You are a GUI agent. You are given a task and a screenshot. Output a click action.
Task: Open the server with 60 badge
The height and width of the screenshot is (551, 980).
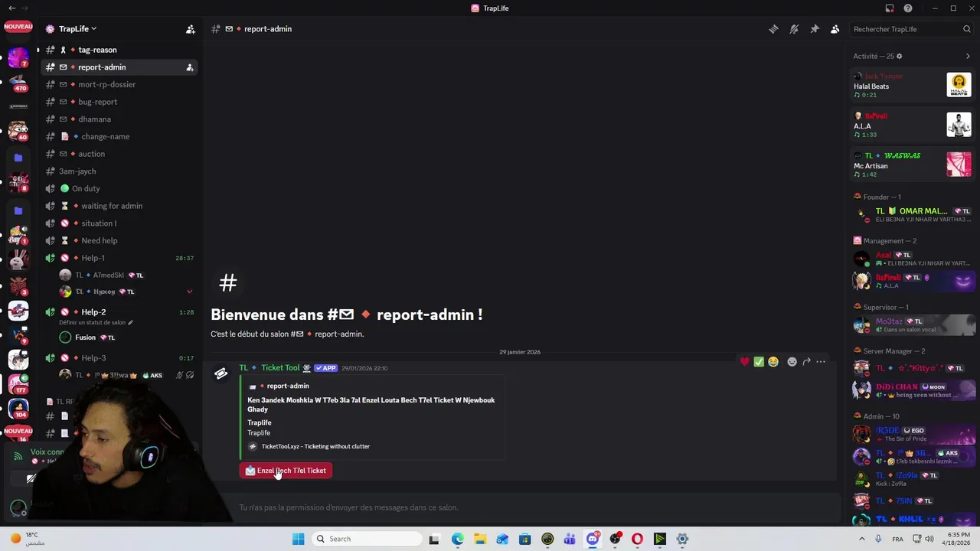(x=18, y=130)
